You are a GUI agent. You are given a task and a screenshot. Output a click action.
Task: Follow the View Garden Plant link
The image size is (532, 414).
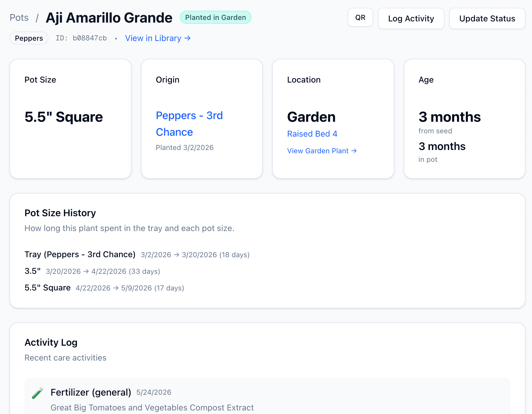tap(322, 151)
